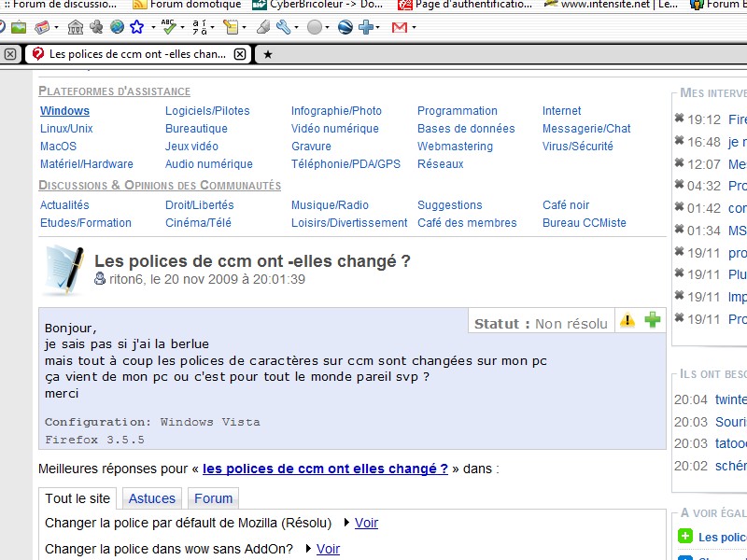Open the dropdown arrow beside spell check icon
The width and height of the screenshot is (747, 560).
pyautogui.click(x=181, y=28)
